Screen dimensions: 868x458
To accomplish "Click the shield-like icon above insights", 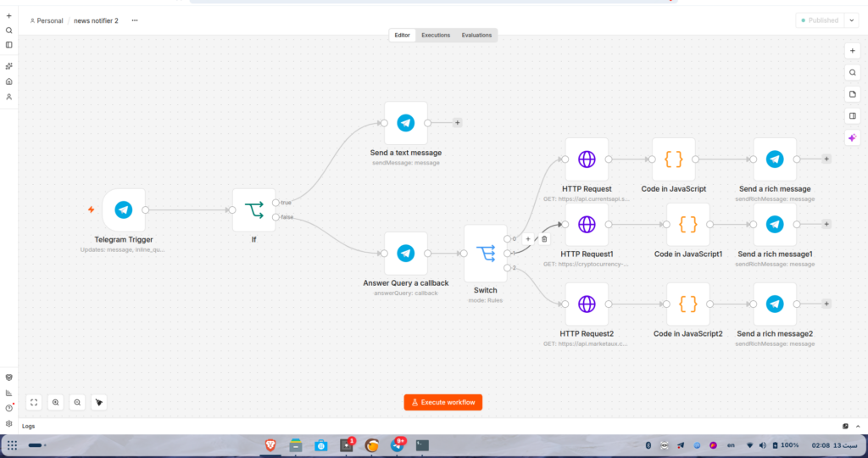I will point(8,377).
